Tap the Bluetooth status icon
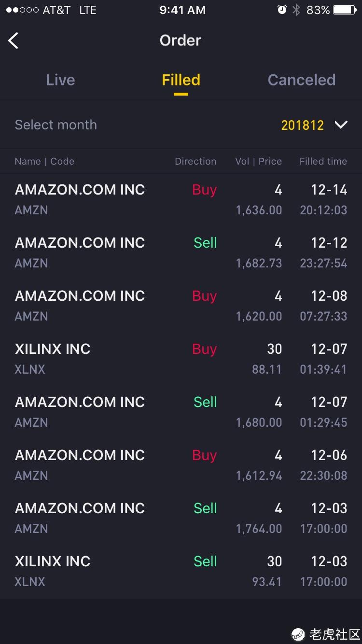362x644 pixels. [x=296, y=10]
